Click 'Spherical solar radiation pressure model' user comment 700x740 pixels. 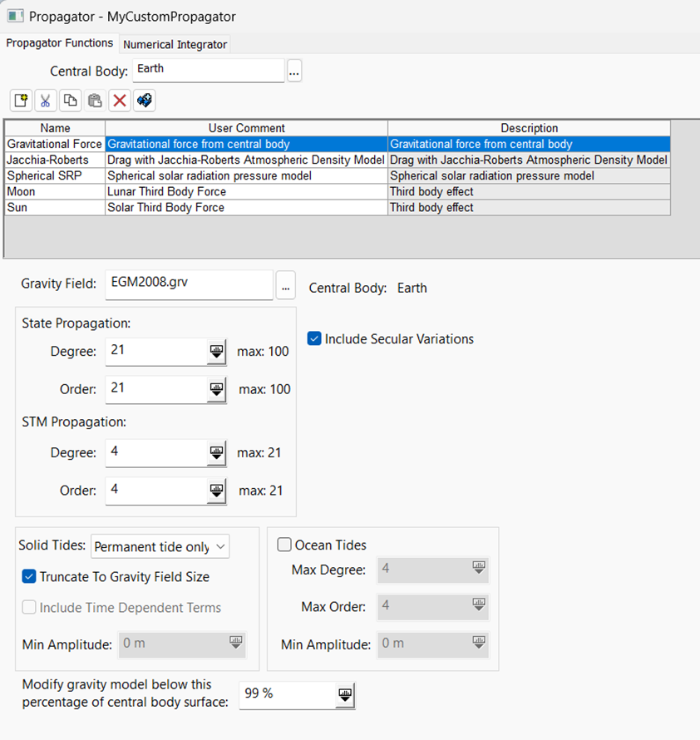[x=246, y=175]
